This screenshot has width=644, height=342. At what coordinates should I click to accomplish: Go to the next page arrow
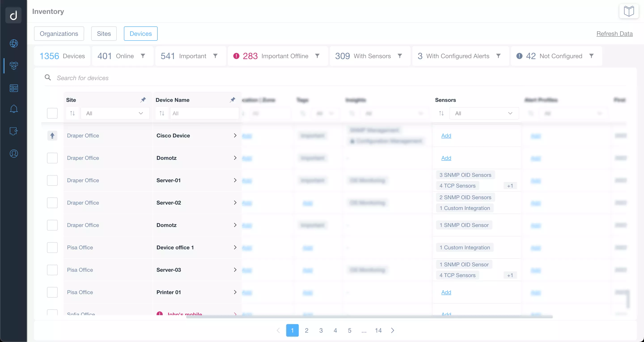coord(392,331)
